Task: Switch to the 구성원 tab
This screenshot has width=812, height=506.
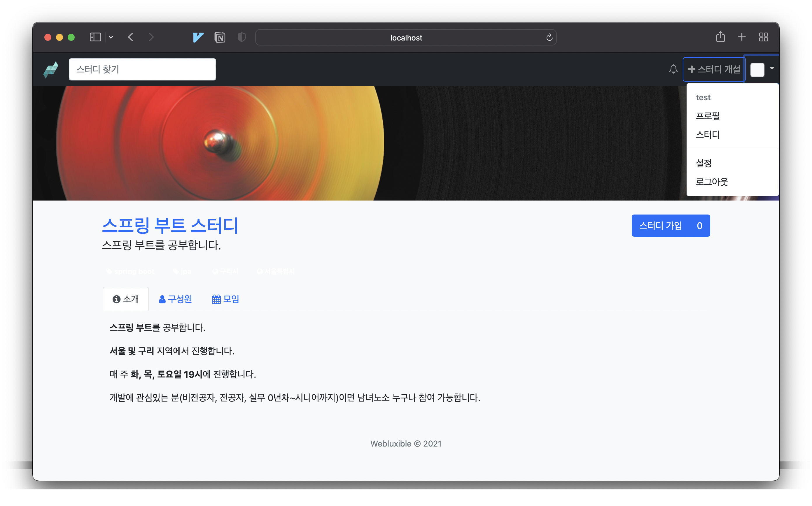Action: (176, 299)
